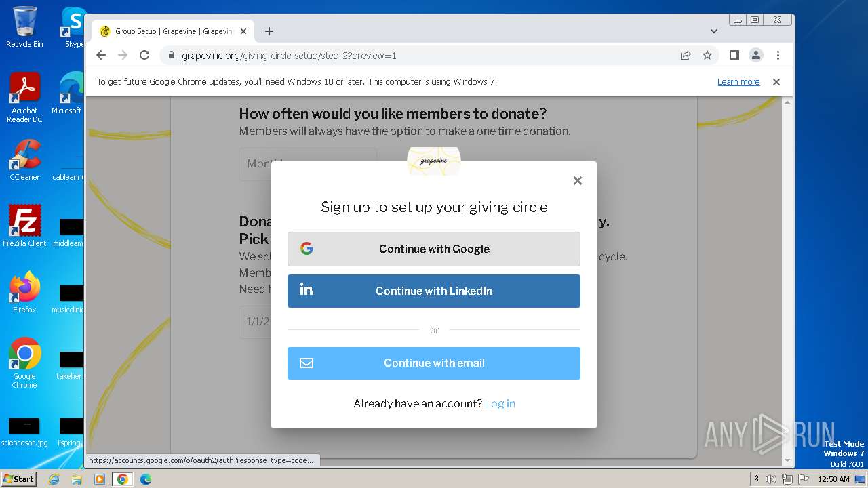Image resolution: width=868 pixels, height=488 pixels.
Task: Open Learn more about Chrome updates
Action: (x=738, y=82)
